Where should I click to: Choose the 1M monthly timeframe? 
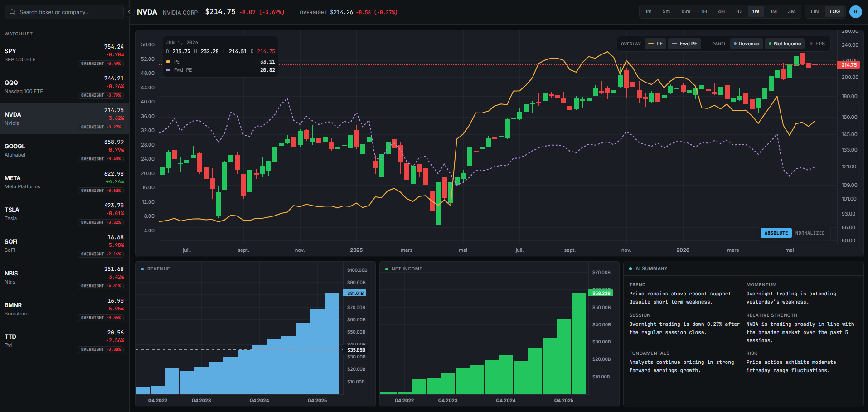773,12
